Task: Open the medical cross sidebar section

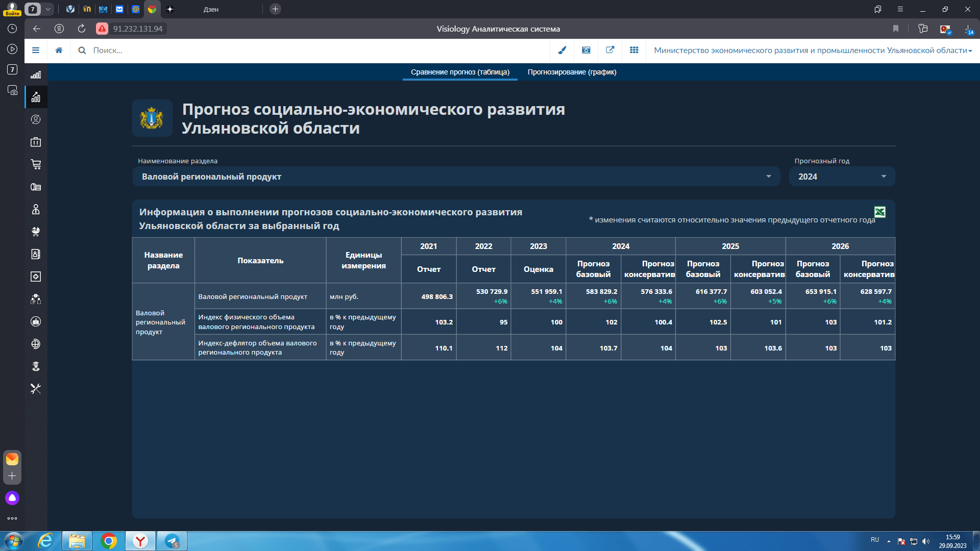Action: 36,277
